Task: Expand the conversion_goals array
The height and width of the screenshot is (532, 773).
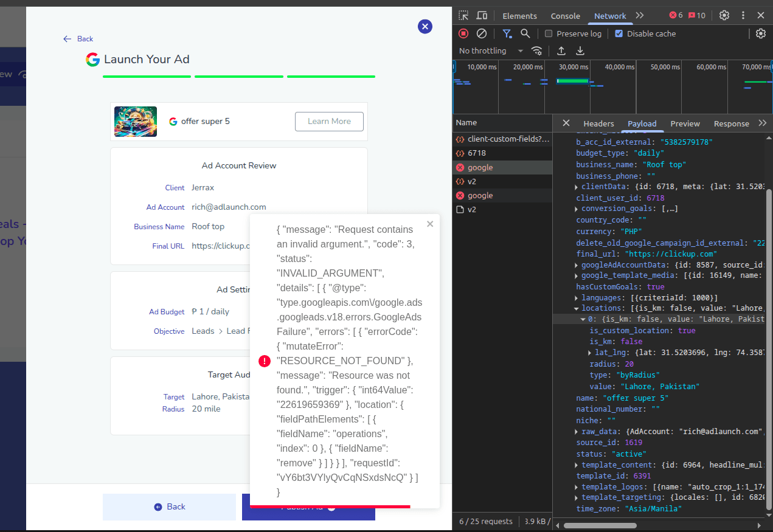Action: (x=577, y=209)
